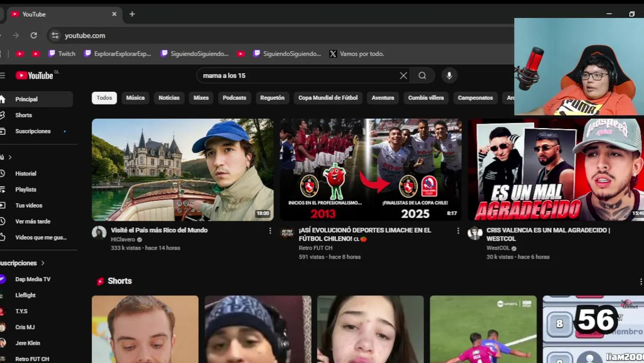Open options menu for HiClavero video
The height and width of the screenshot is (363, 644).
[270, 230]
